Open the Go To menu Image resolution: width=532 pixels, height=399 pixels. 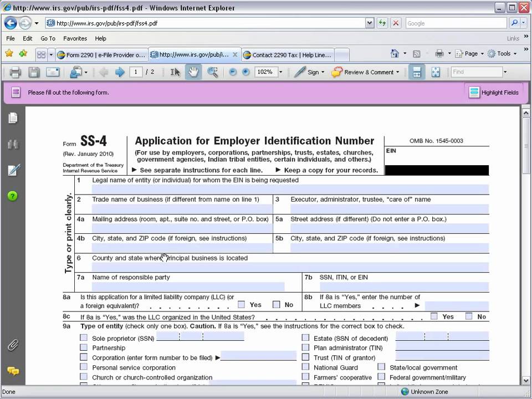point(48,38)
